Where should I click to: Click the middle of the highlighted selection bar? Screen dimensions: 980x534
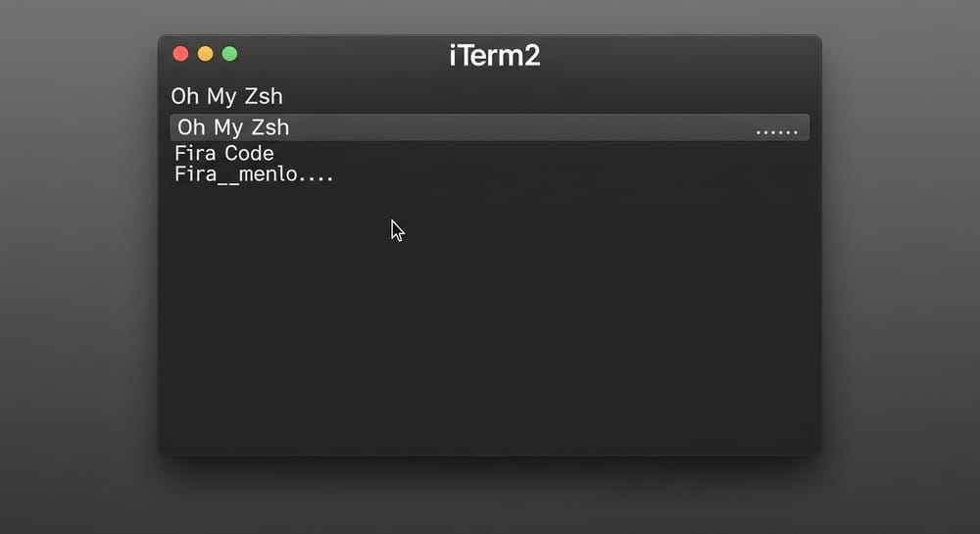click(489, 127)
